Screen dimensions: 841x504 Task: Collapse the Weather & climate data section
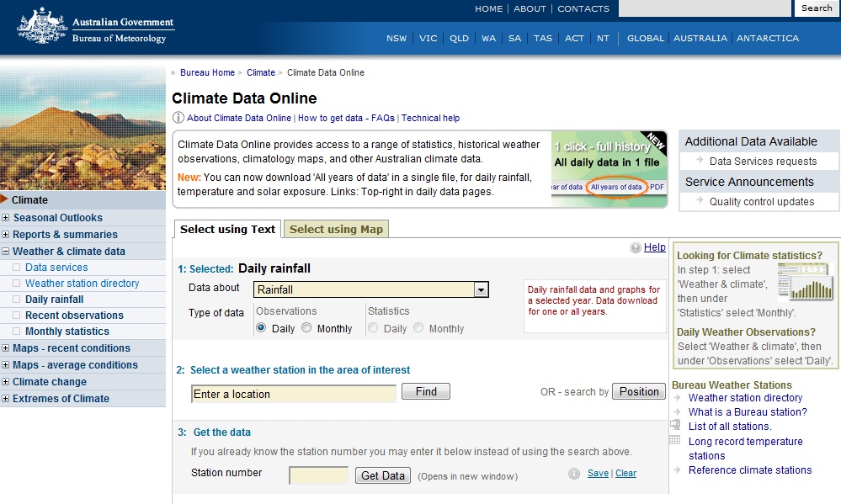point(6,251)
